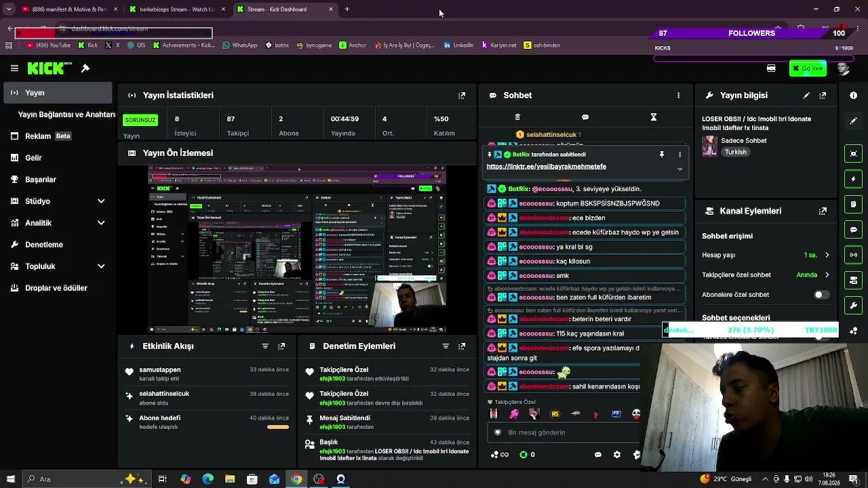This screenshot has width=868, height=488.
Task: Open Google Chrome from the taskbar
Action: click(296, 479)
